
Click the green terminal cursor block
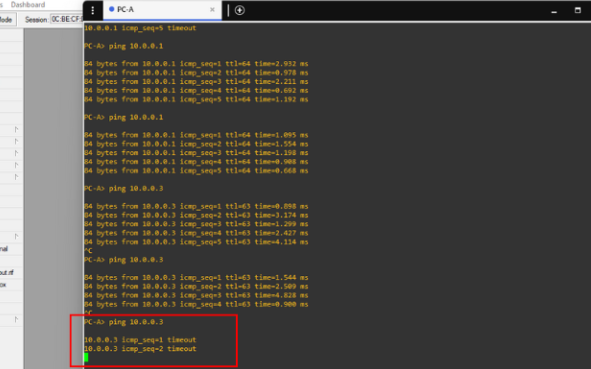coord(86,357)
